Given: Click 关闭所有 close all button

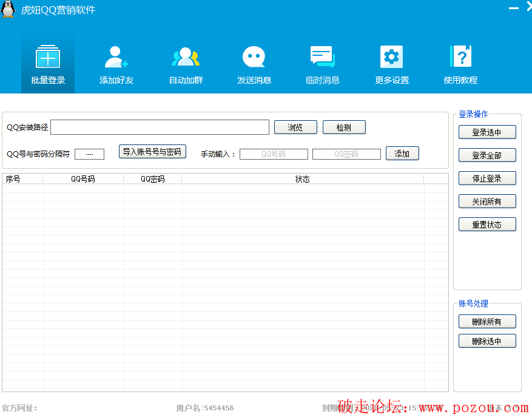Looking at the screenshot, I should (487, 202).
